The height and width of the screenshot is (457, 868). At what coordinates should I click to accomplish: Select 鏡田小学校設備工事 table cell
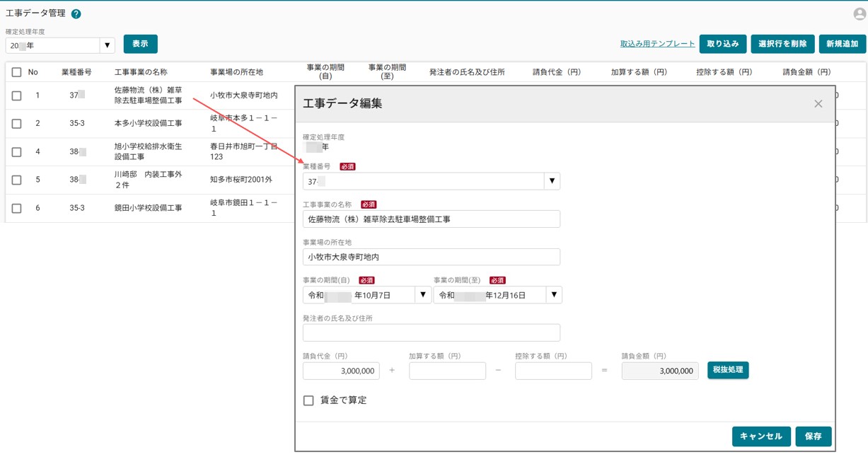pyautogui.click(x=149, y=208)
